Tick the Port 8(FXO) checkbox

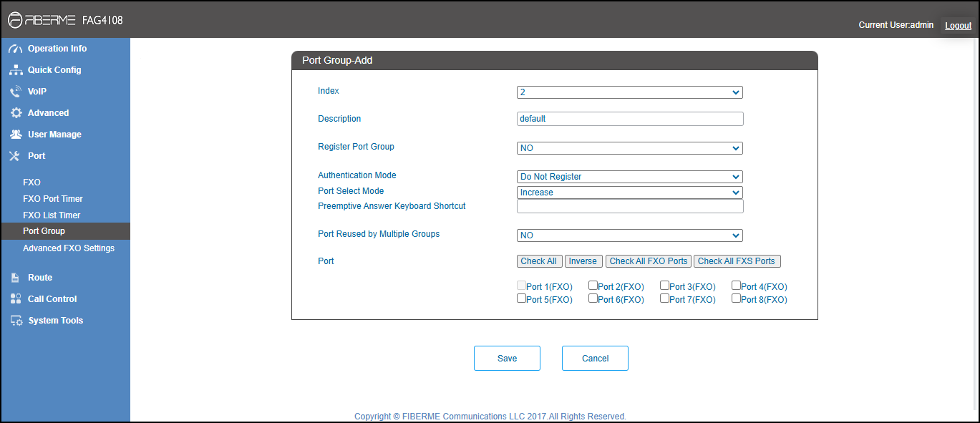(x=736, y=298)
